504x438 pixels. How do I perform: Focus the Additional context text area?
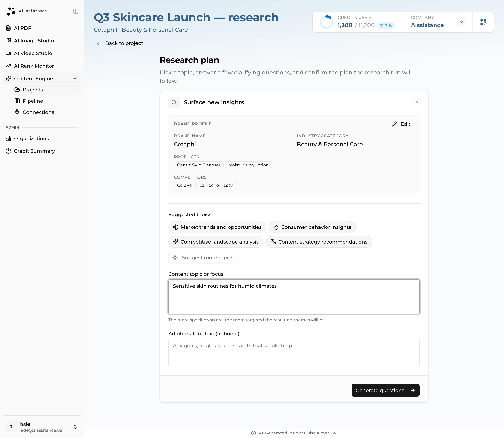point(294,353)
